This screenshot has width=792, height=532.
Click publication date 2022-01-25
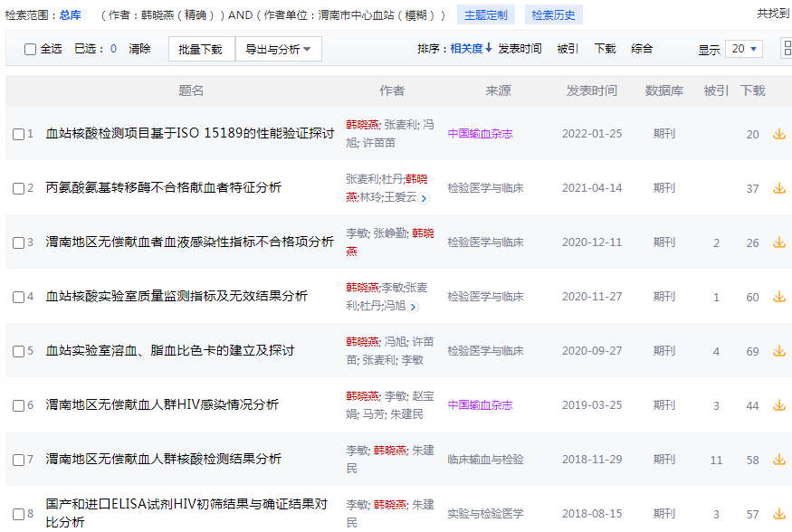pyautogui.click(x=592, y=134)
